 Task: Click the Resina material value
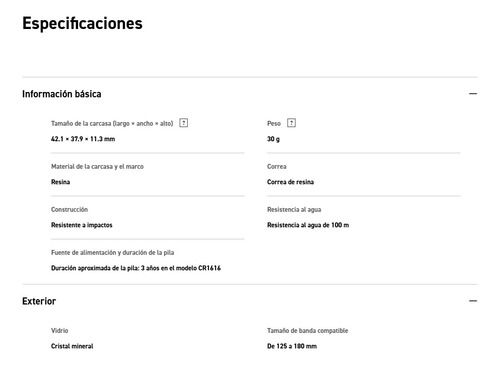[x=60, y=182]
